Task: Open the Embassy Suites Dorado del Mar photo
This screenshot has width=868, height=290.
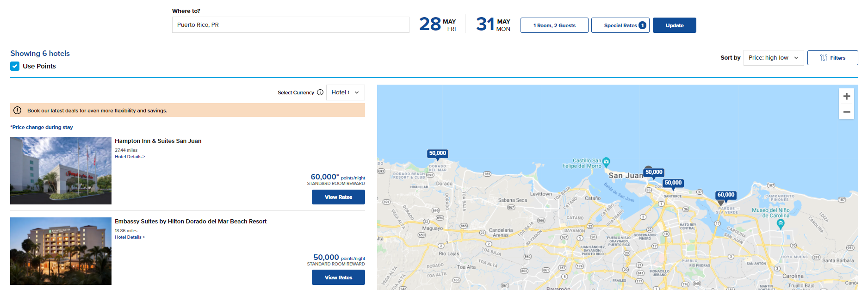Action: 61,251
